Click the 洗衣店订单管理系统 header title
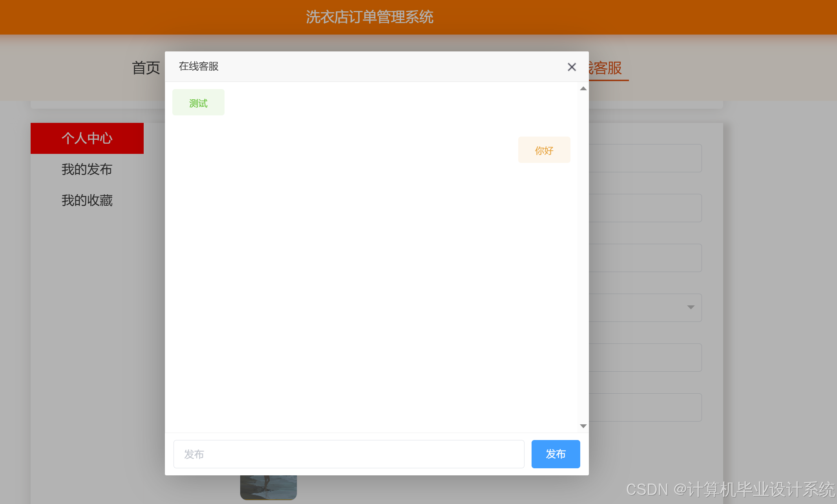 click(x=369, y=17)
